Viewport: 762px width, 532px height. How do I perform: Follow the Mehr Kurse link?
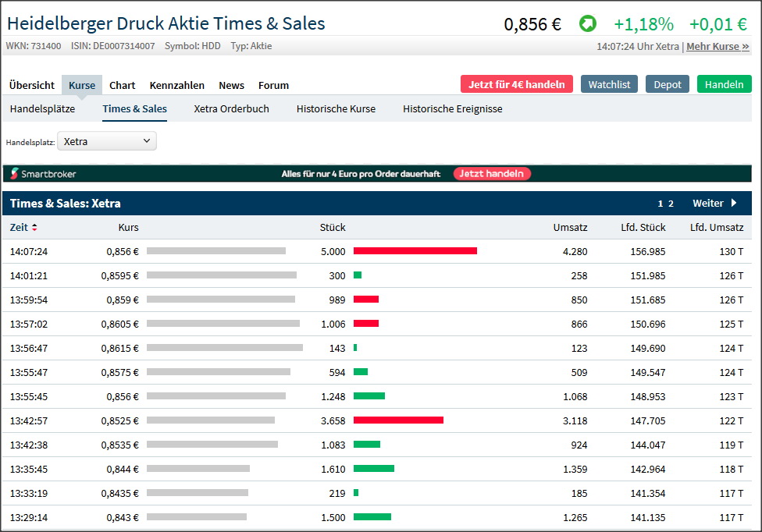(717, 47)
